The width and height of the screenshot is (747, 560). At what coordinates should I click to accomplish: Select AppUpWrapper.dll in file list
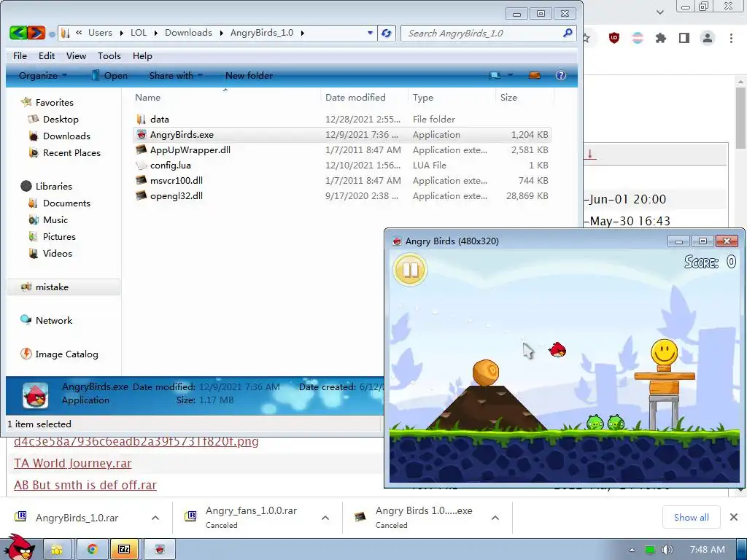[190, 150]
